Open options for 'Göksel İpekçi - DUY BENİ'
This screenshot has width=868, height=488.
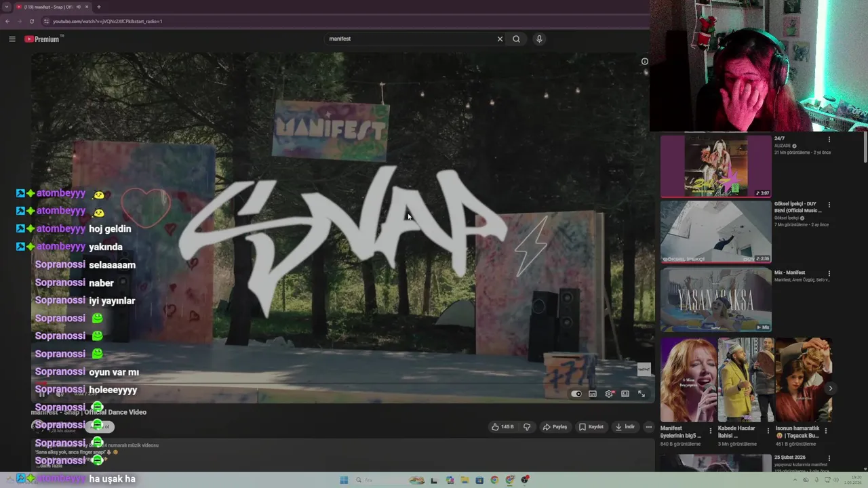(x=829, y=205)
